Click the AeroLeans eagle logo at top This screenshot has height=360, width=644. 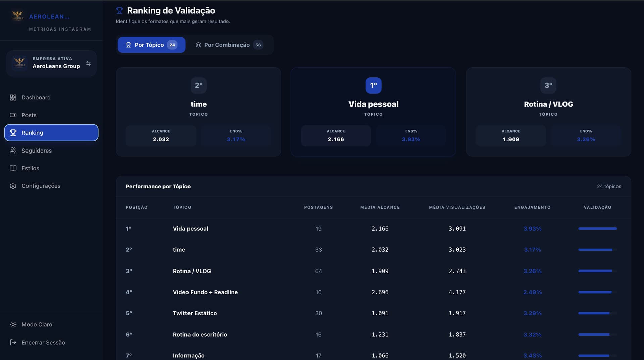tap(17, 16)
